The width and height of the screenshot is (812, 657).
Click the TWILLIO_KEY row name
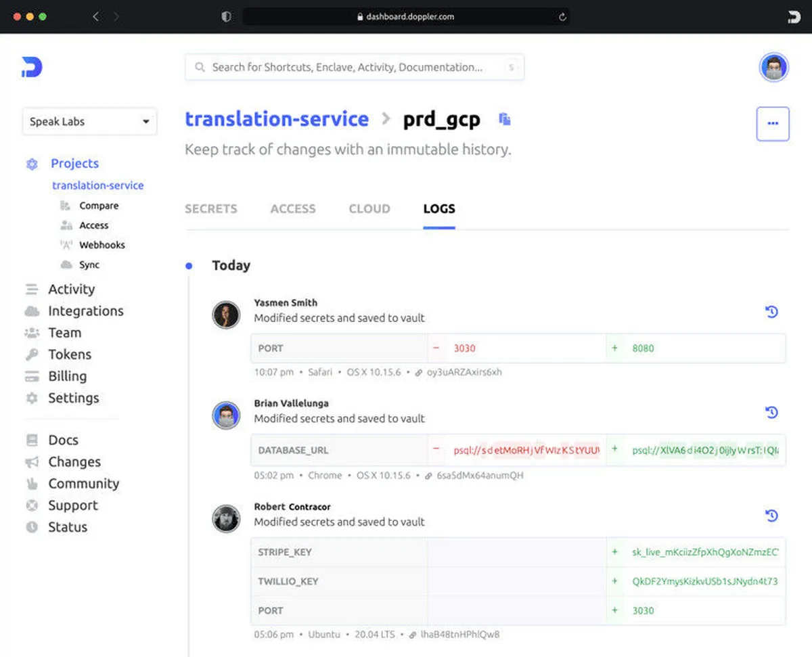point(288,581)
